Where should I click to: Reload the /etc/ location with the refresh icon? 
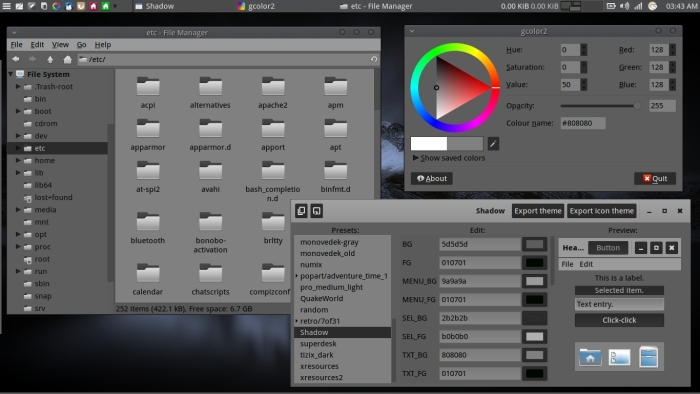point(374,59)
